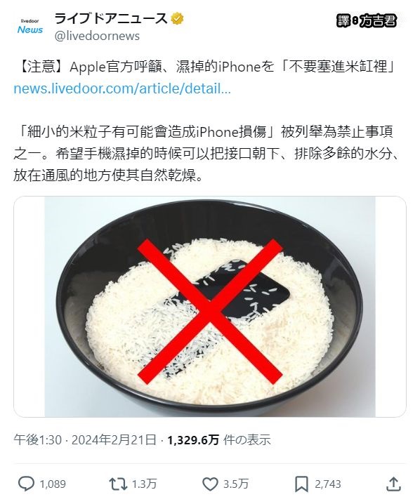Click the 1,089 reply count

click(x=53, y=484)
